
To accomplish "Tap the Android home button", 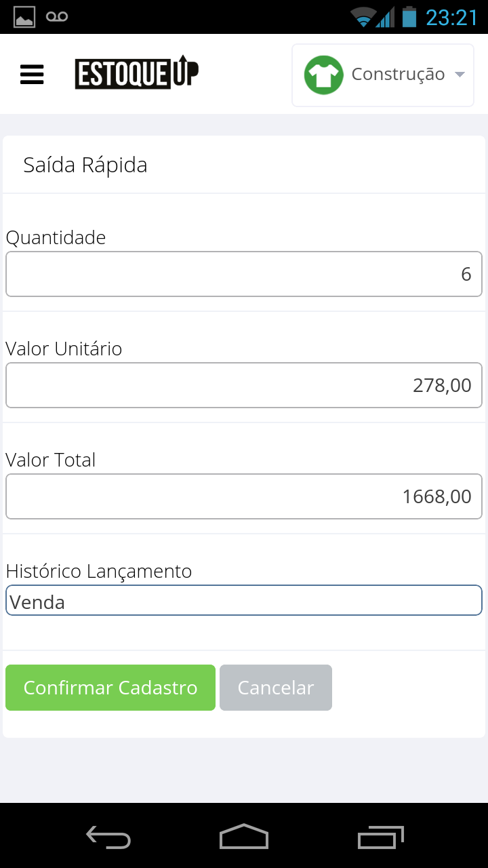I will click(244, 837).
